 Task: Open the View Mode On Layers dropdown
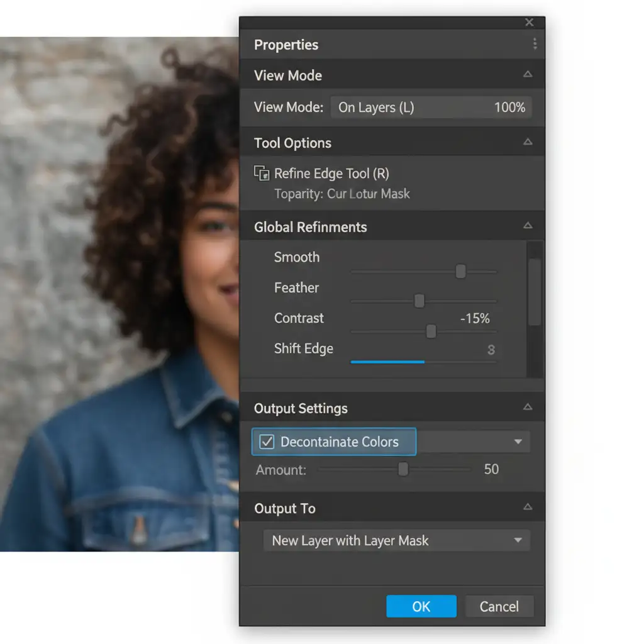pos(431,108)
